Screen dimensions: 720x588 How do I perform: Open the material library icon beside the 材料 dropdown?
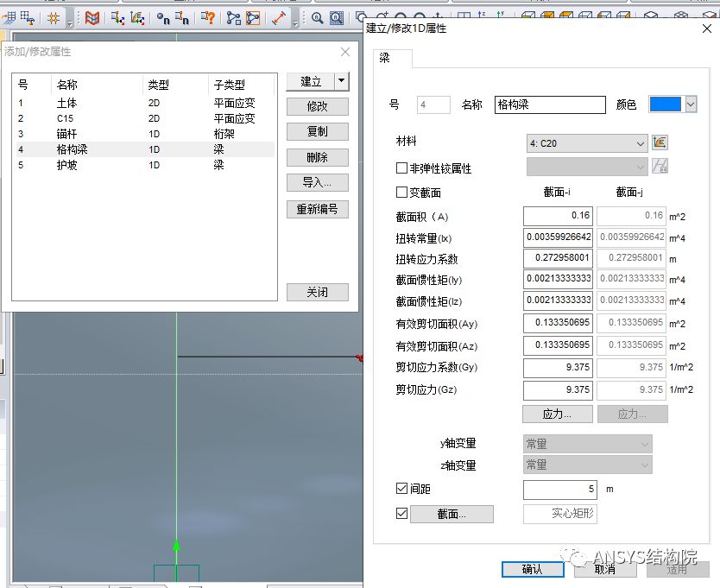coord(661,142)
